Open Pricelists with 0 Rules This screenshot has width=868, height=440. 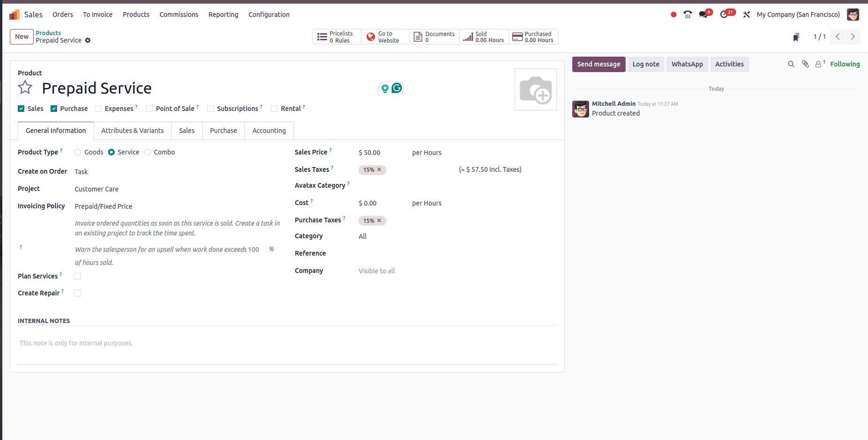tap(336, 37)
